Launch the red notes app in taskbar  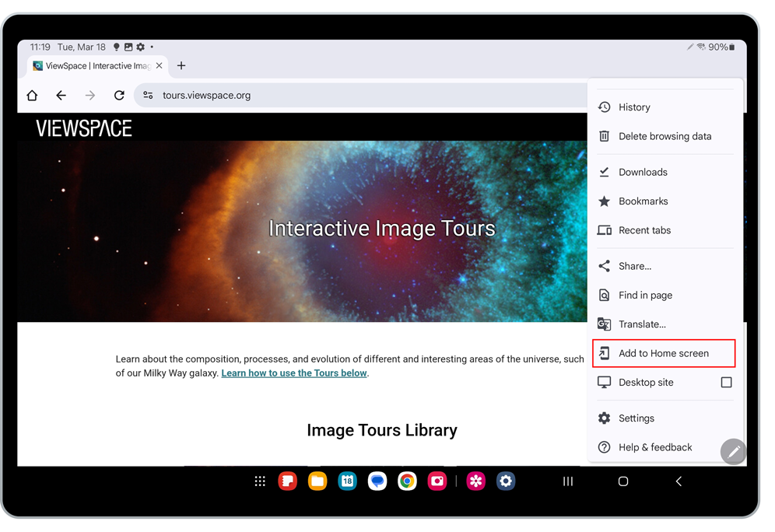(288, 481)
